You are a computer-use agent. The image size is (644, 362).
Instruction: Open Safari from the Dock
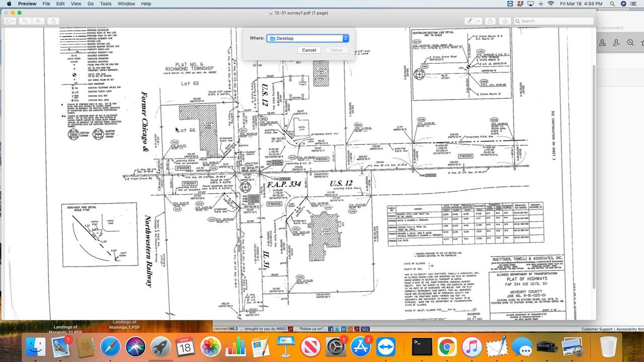coord(110,347)
